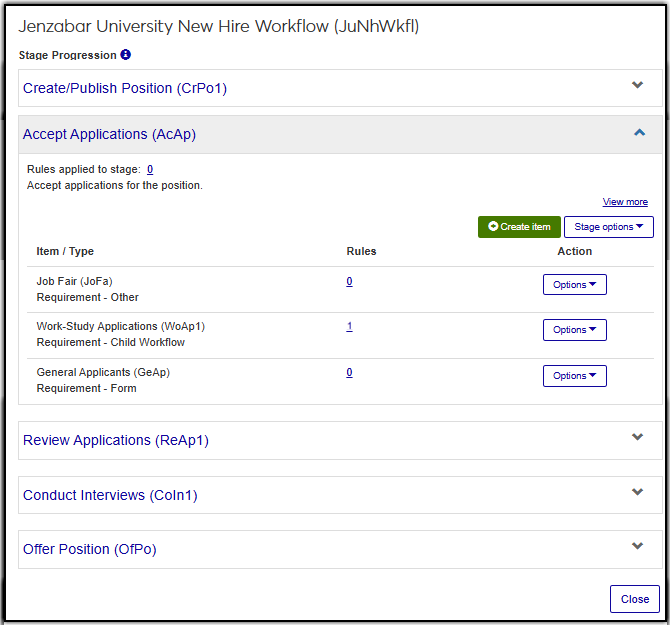Click the Stage Progression label

(67, 55)
